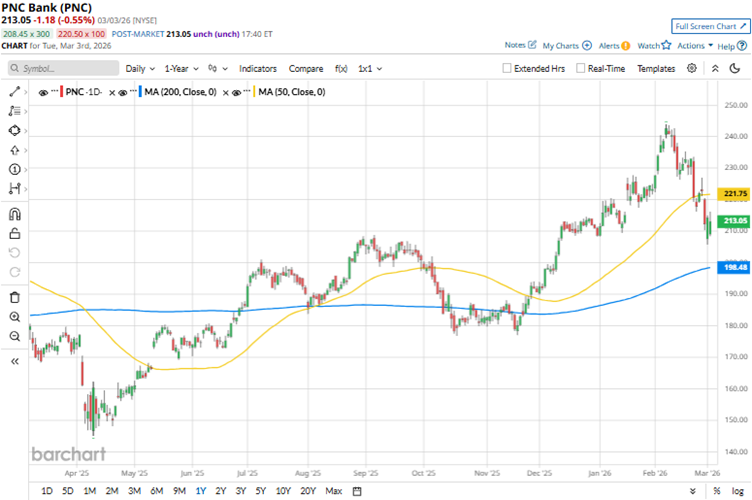Activate the magnet snap tool
752x500 pixels.
(14, 214)
